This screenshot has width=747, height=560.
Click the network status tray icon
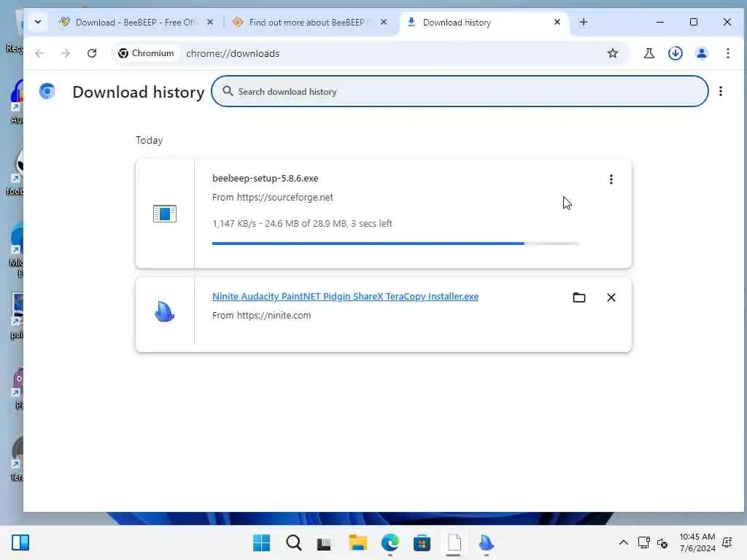point(643,542)
